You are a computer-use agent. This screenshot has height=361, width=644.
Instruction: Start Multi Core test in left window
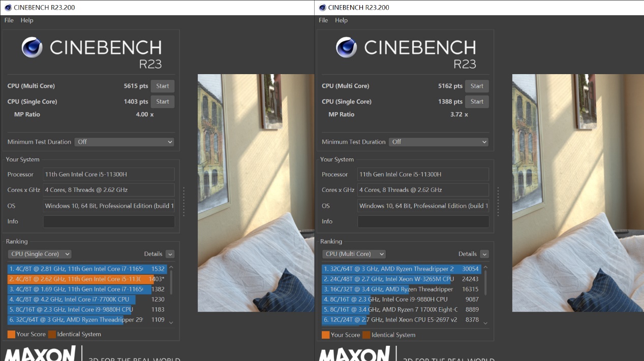pos(163,86)
